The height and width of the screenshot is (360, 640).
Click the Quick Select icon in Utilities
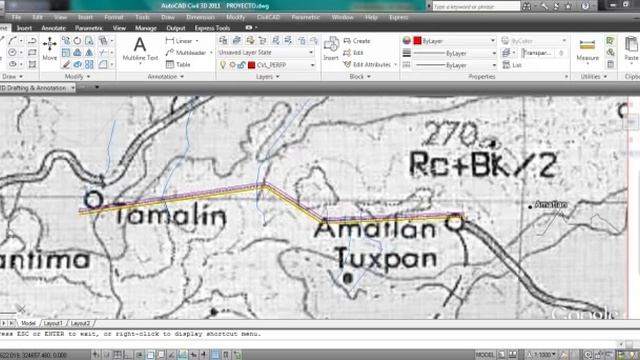pyautogui.click(x=610, y=40)
